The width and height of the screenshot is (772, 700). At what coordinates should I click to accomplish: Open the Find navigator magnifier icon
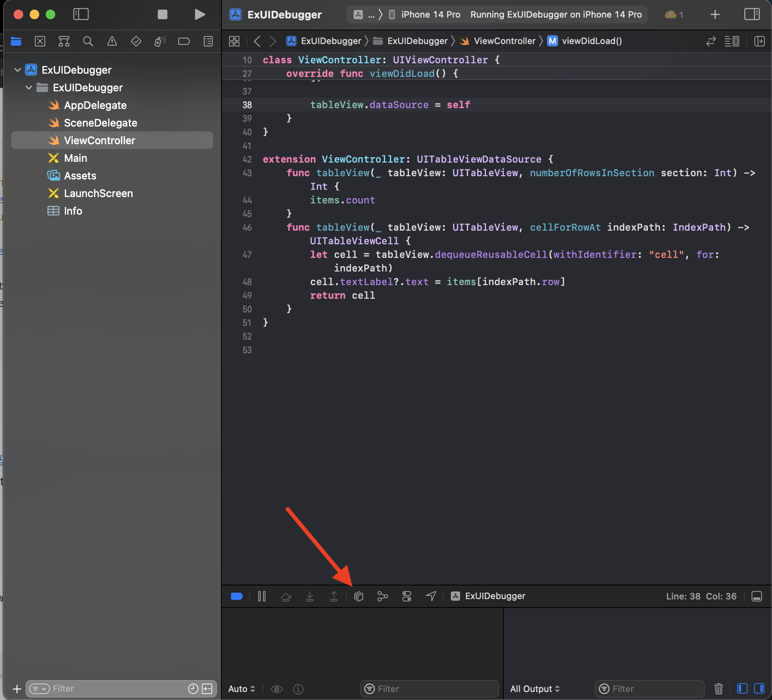[x=88, y=41]
